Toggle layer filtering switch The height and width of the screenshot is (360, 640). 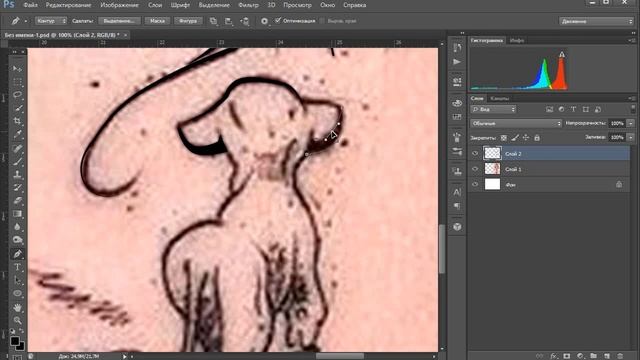tap(633, 109)
